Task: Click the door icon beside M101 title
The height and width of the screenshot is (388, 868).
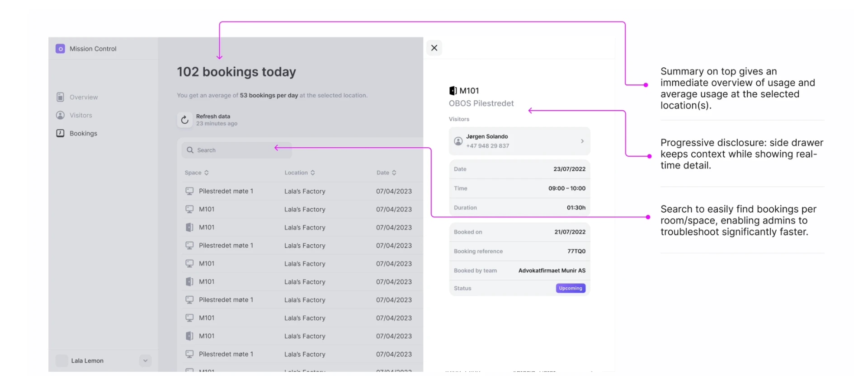Action: click(453, 91)
